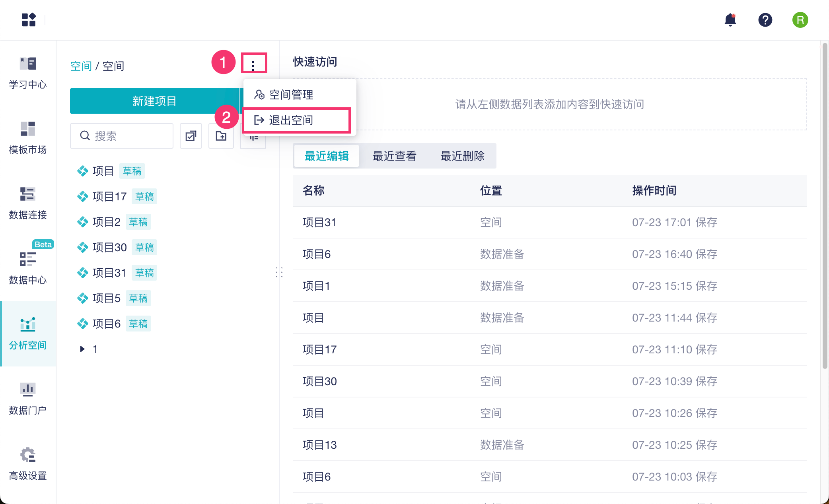The image size is (829, 504).
Task: Open 高级设置 in sidebar
Action: [28, 464]
